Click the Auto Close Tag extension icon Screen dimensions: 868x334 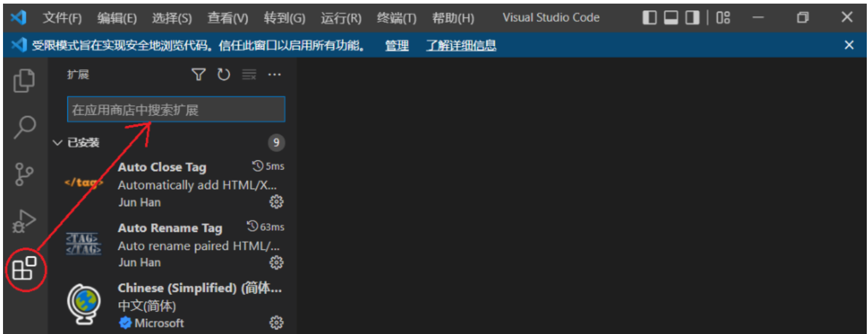pos(84,183)
